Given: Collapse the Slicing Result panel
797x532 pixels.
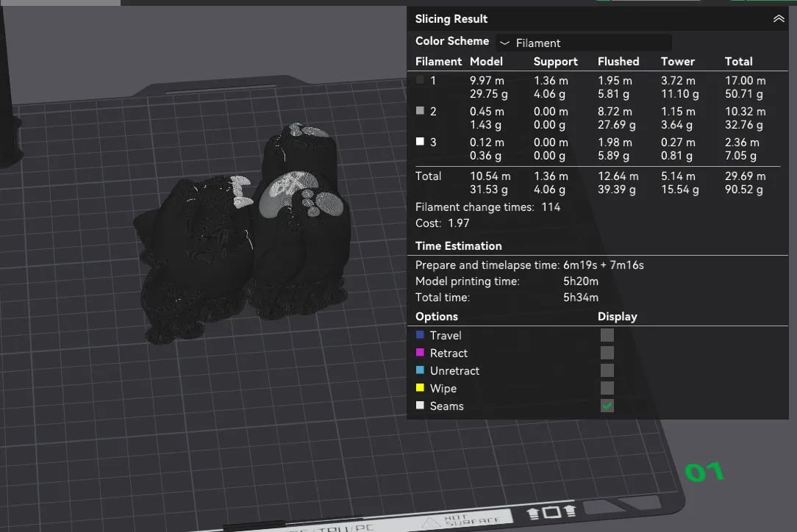Looking at the screenshot, I should (x=778, y=19).
